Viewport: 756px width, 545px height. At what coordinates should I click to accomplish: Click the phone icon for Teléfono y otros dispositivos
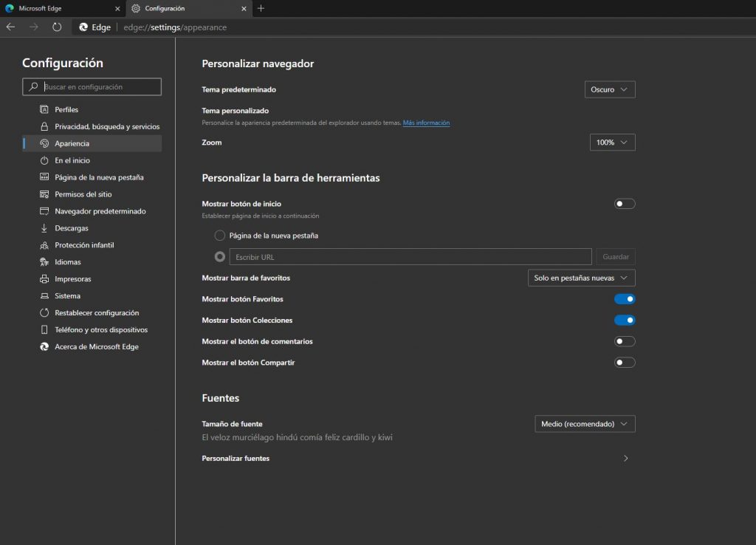(44, 329)
